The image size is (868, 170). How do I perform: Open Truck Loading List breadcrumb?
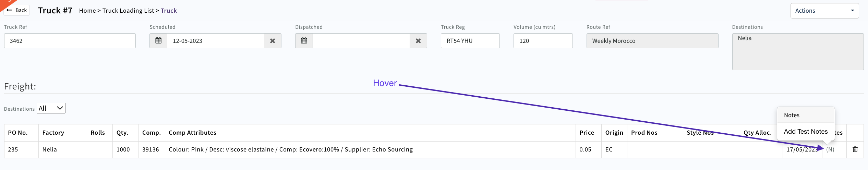pyautogui.click(x=128, y=11)
